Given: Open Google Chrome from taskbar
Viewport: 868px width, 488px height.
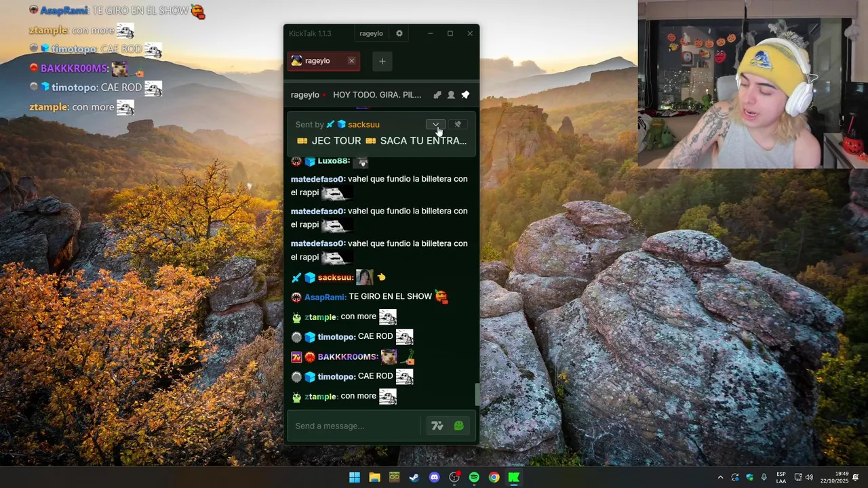Looking at the screenshot, I should [494, 477].
